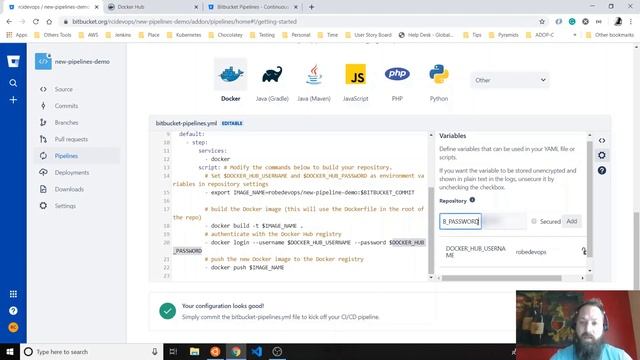Click the Bitbucket logo in the sidebar

pos(13,62)
